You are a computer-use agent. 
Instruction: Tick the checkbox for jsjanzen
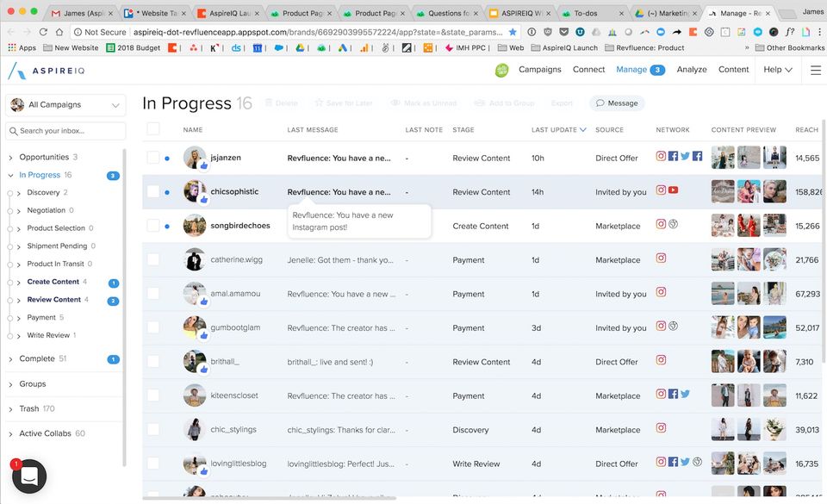pos(153,158)
